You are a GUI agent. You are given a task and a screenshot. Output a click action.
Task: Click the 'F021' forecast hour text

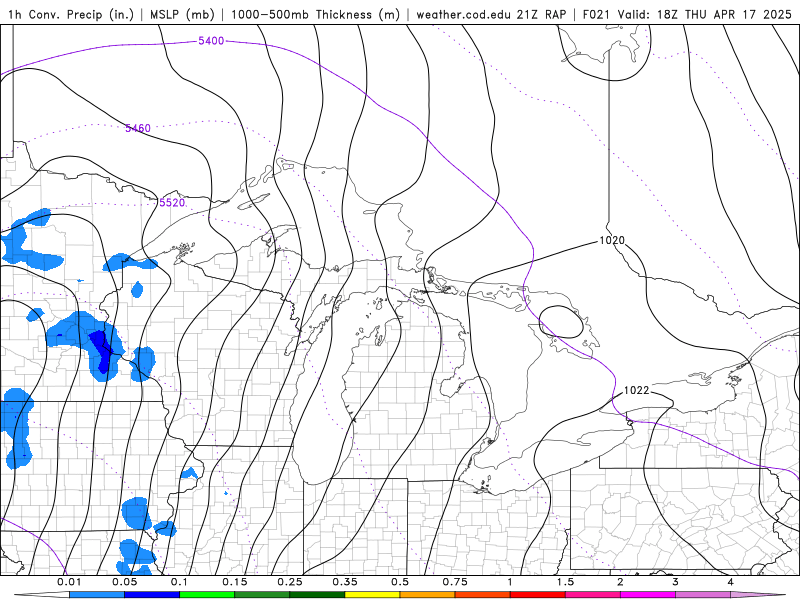(596, 14)
